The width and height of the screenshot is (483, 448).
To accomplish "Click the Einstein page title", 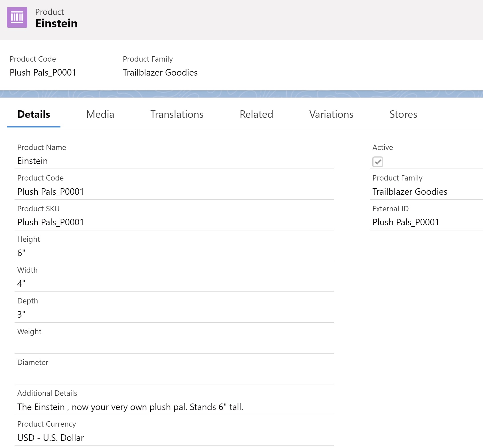I will click(56, 23).
